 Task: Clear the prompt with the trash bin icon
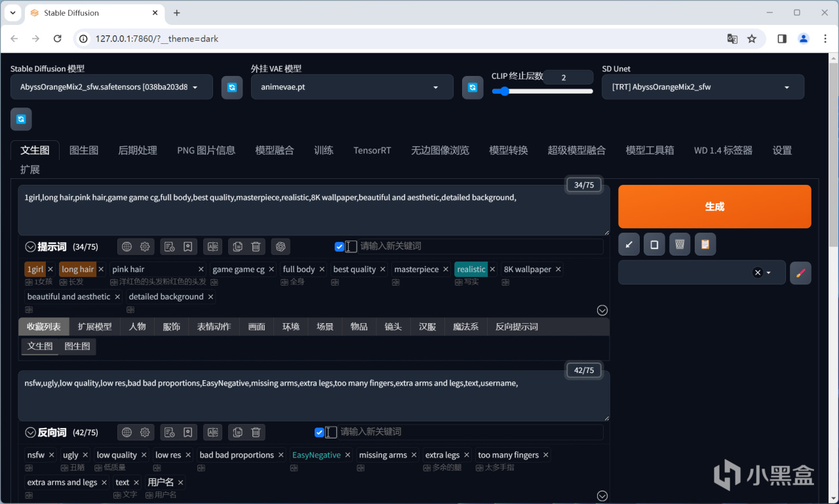pos(680,244)
